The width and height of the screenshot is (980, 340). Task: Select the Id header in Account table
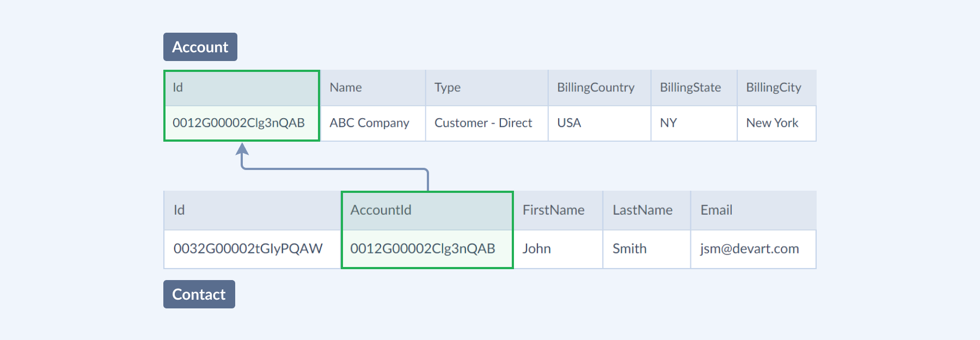[x=242, y=88]
